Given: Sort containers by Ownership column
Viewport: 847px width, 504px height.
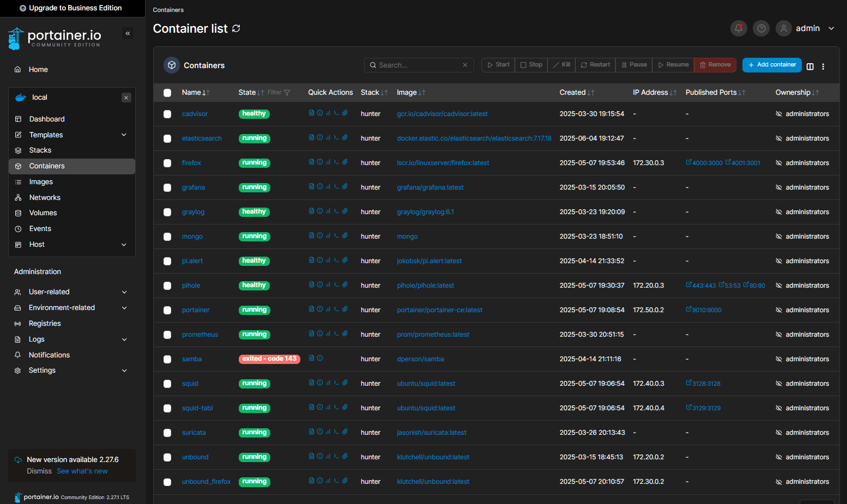Looking at the screenshot, I should pyautogui.click(x=797, y=93).
